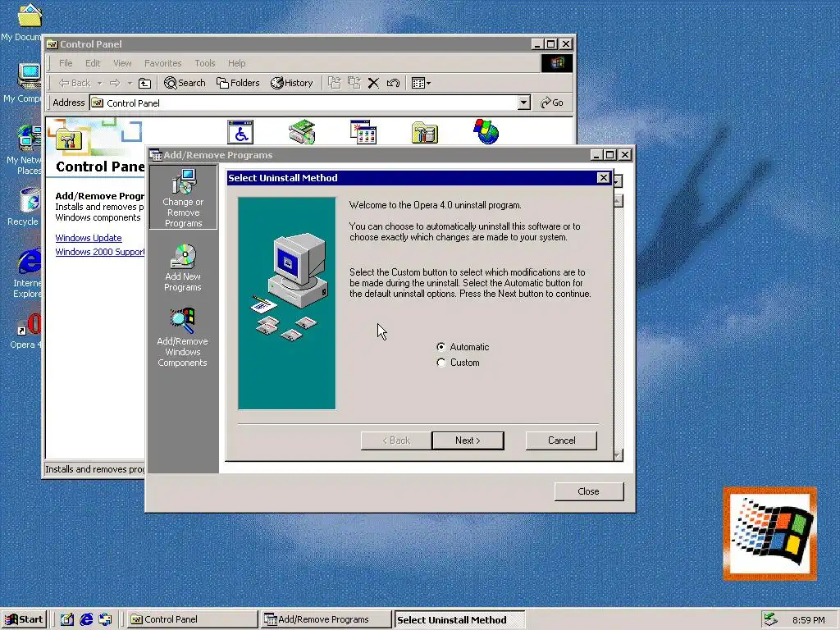Expand the Address bar dropdown arrow
Viewport: 840px width, 630px height.
pyautogui.click(x=524, y=103)
